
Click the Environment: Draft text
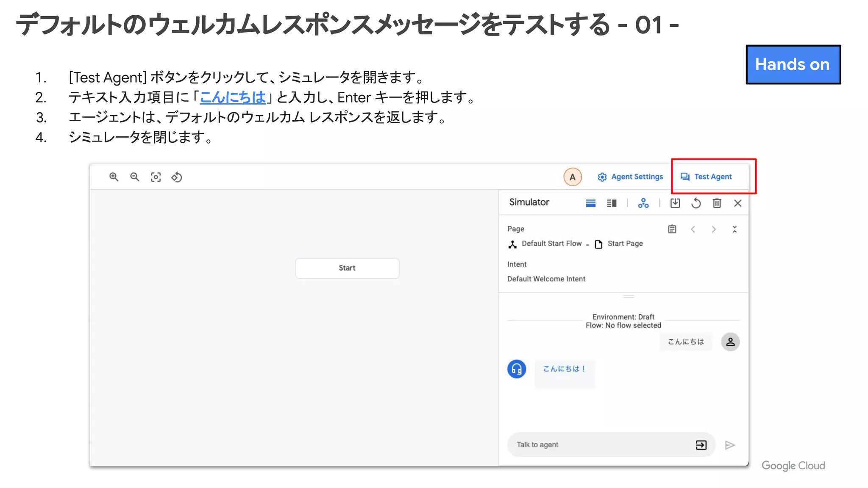click(623, 317)
